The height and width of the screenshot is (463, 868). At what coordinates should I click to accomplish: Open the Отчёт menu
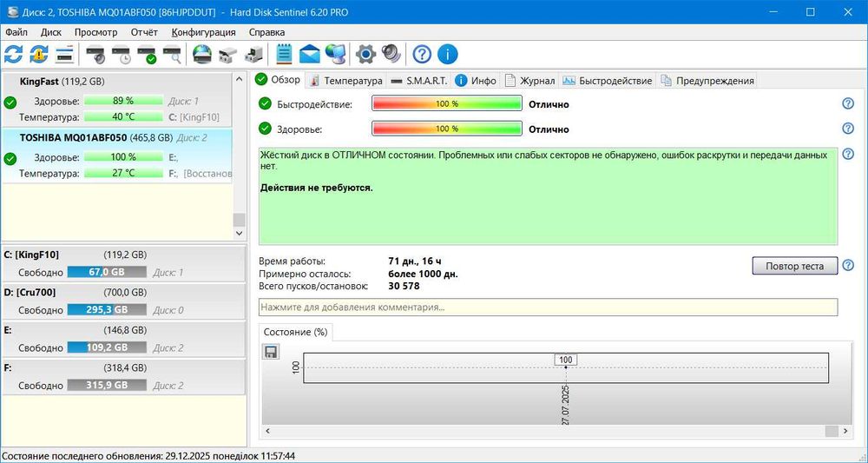(x=144, y=32)
